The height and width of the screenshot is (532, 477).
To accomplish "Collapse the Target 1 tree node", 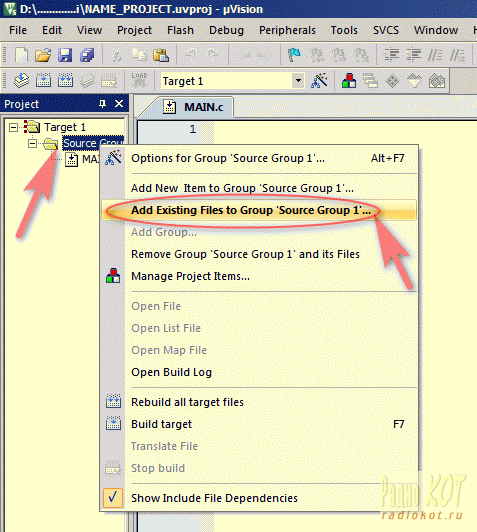I will pos(14,128).
